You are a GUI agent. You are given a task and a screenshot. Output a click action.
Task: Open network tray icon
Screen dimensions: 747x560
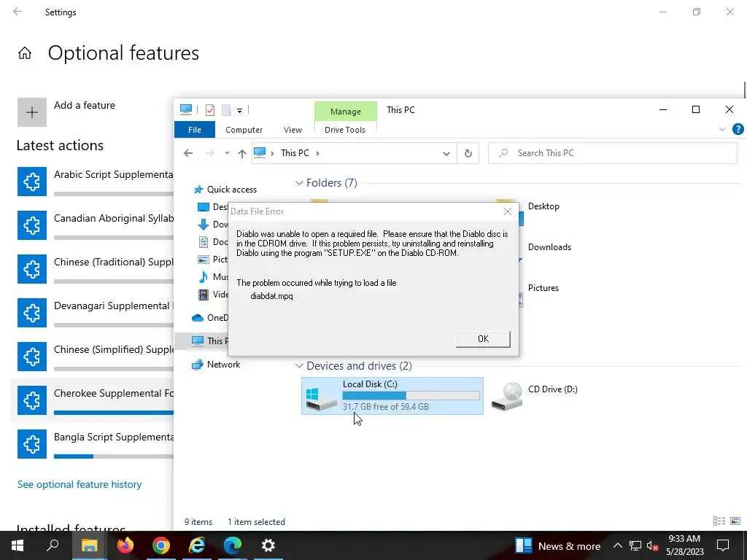pos(635,545)
